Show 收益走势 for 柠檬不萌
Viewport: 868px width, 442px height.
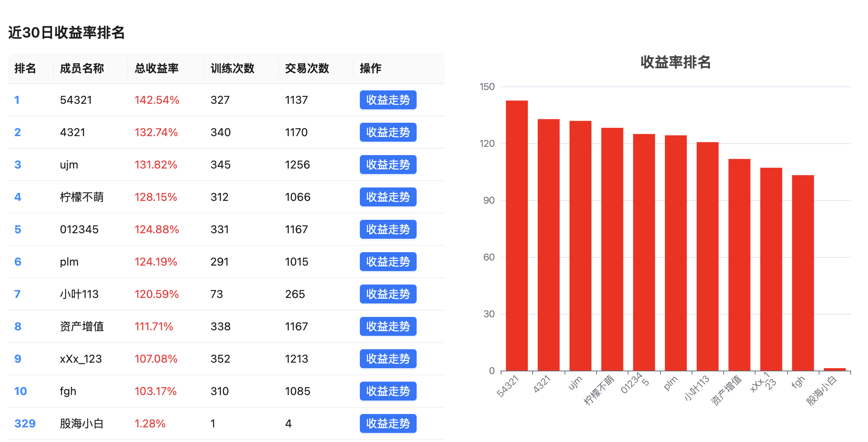(388, 197)
